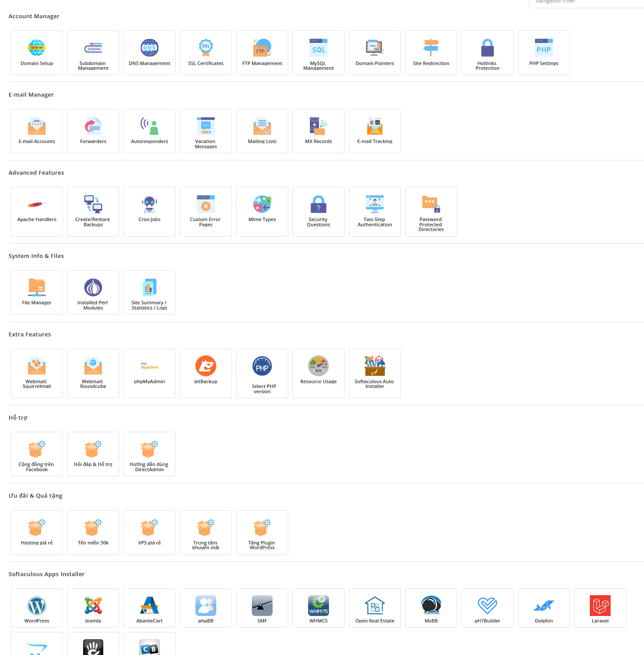Open Mailing Lists

[262, 131]
